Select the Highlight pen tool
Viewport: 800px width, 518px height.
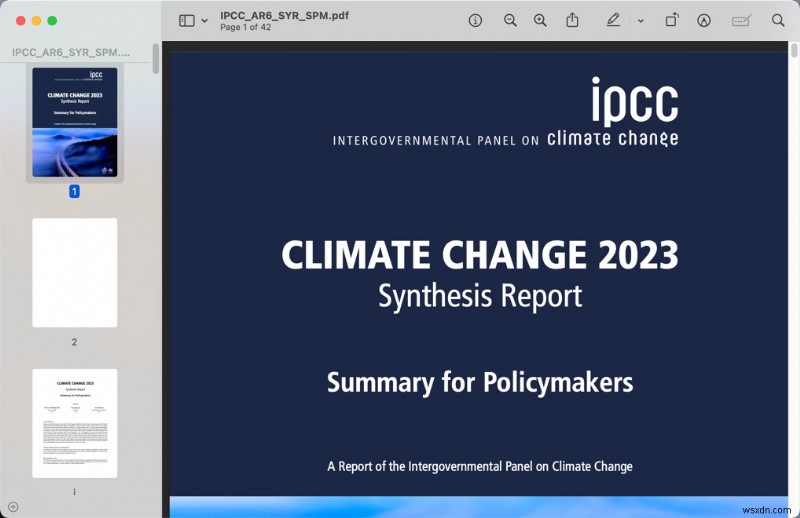(x=613, y=20)
